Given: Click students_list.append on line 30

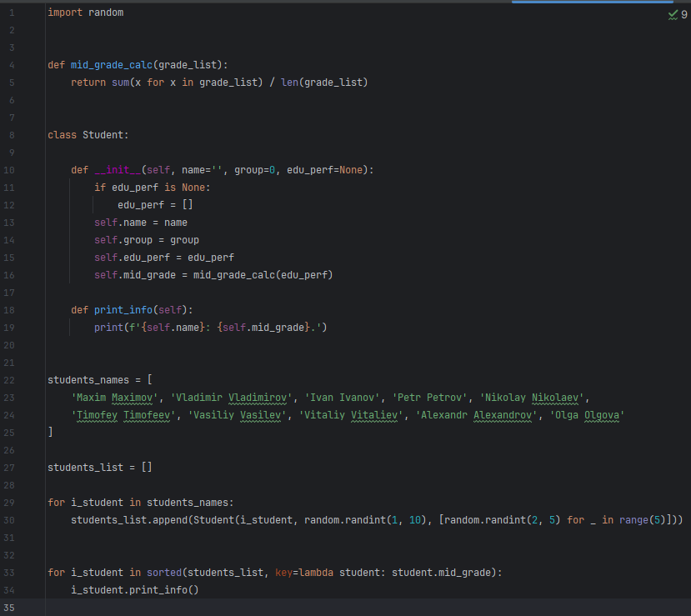Looking at the screenshot, I should coord(129,520).
